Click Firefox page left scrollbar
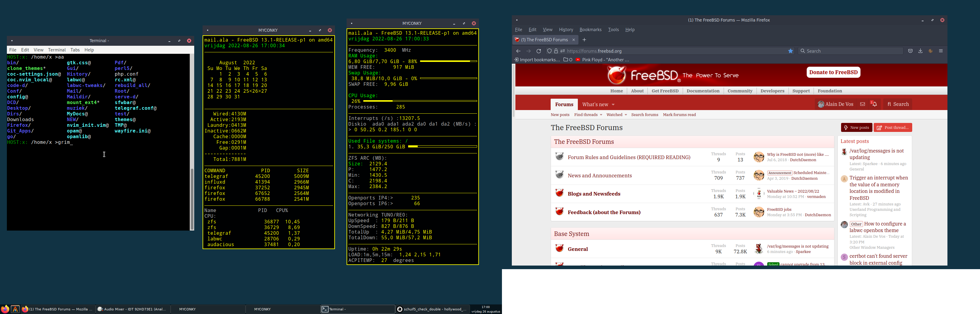This screenshot has width=980, height=314. point(514,91)
